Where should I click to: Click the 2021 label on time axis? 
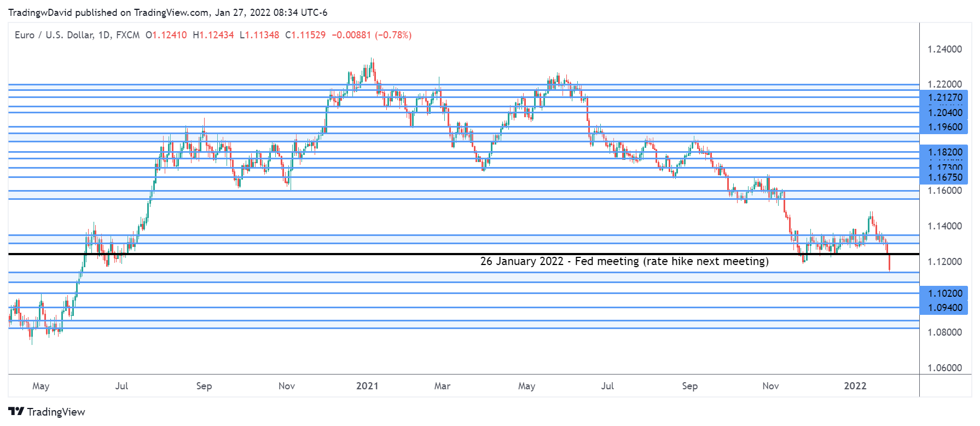(367, 386)
